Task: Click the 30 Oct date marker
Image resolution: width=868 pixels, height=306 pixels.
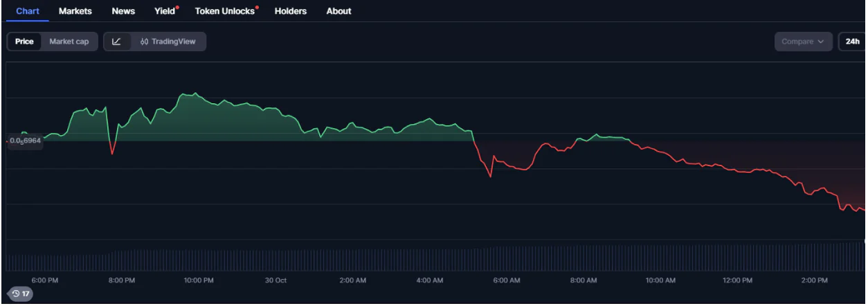Action: [x=275, y=280]
